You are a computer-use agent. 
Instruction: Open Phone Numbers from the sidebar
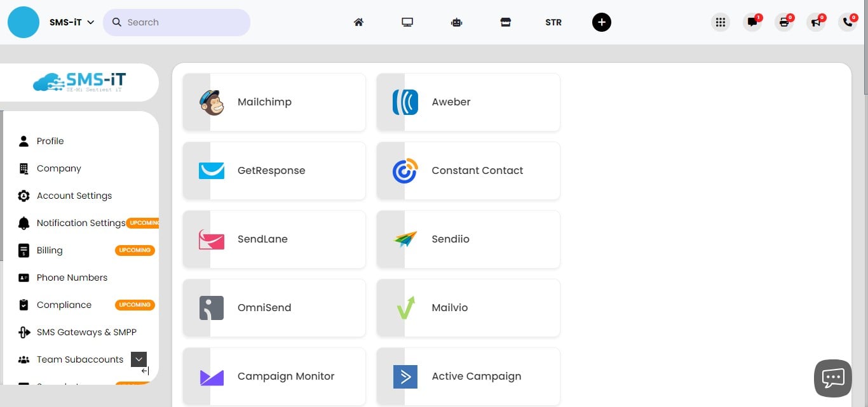72,277
